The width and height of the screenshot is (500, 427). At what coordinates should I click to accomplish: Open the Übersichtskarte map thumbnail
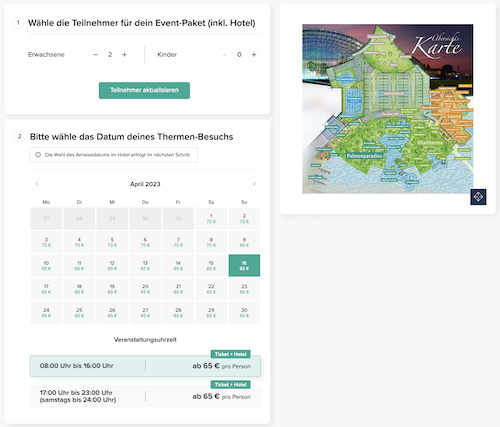(387, 109)
